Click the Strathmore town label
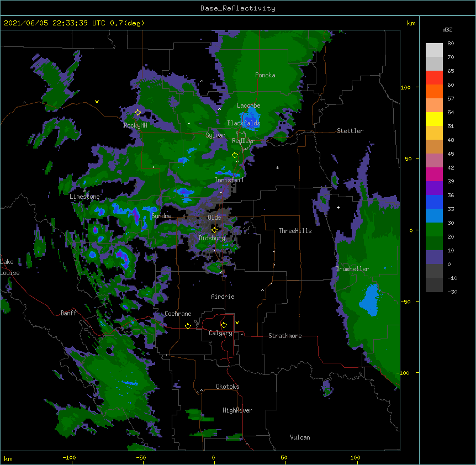 point(285,336)
